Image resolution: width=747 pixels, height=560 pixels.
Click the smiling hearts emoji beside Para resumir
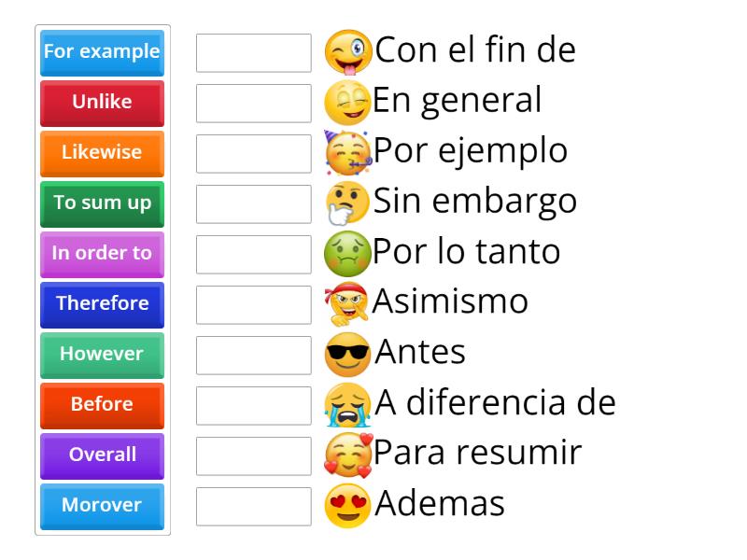point(347,455)
